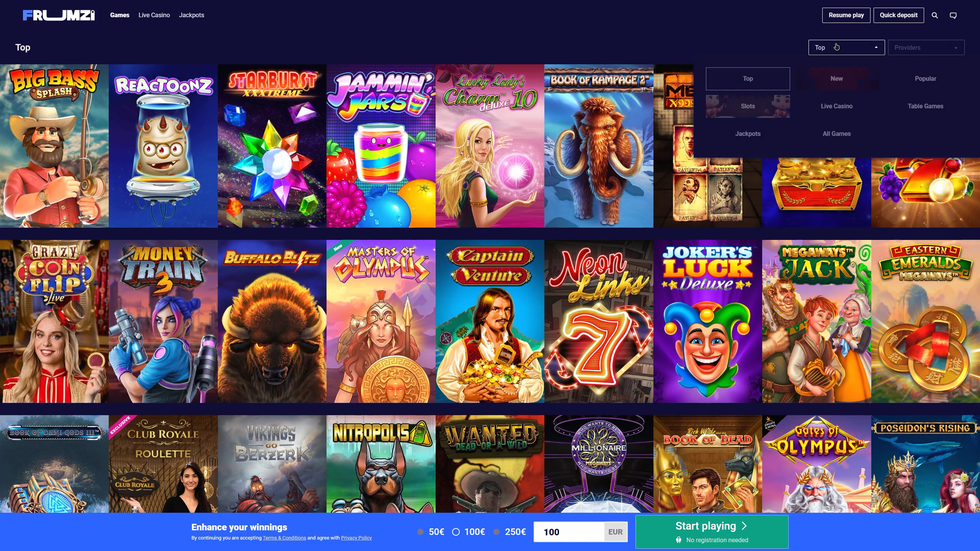Launch the Reactoonz game tile
980x551 pixels.
[163, 146]
